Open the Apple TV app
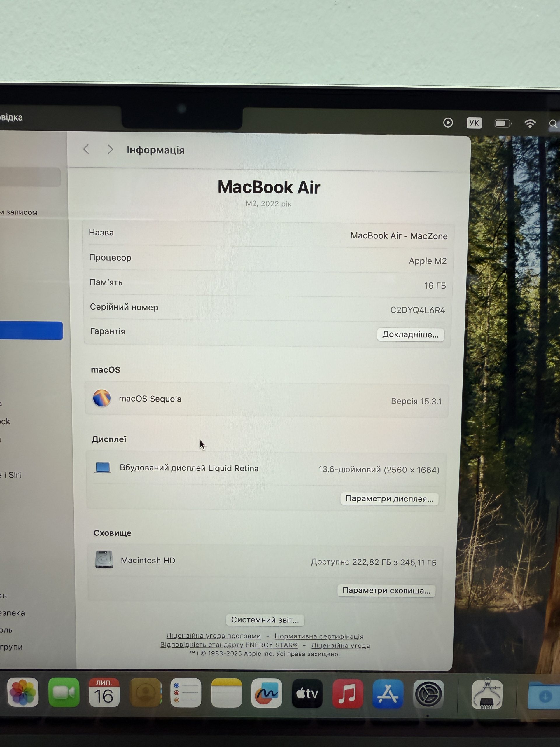Screen dimensions: 560x747 tap(307, 694)
